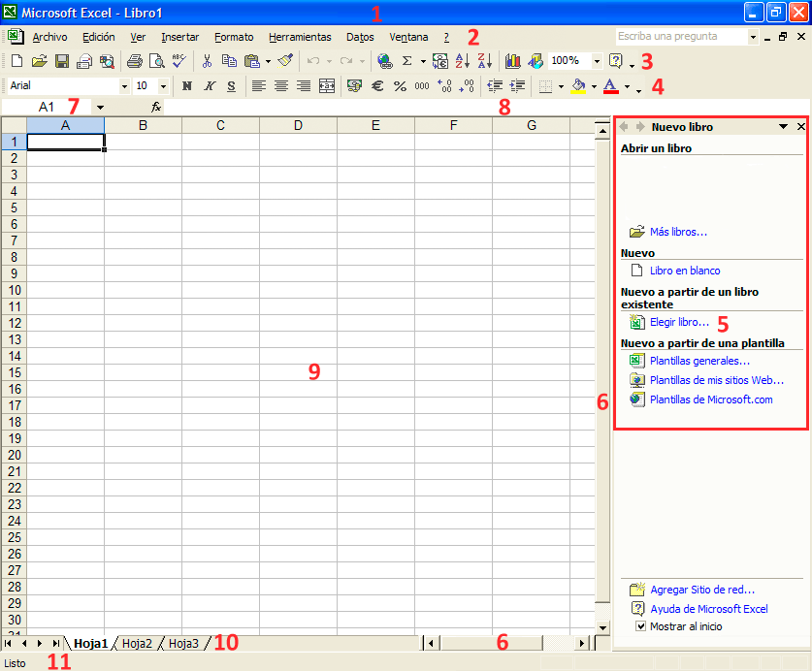Image resolution: width=812 pixels, height=671 pixels.
Task: Toggle italic K formatting
Action: 210,86
